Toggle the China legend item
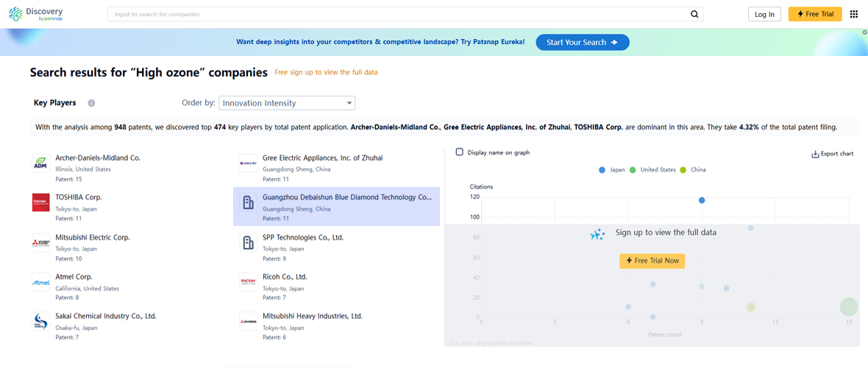Image resolution: width=868 pixels, height=368 pixels. click(692, 169)
